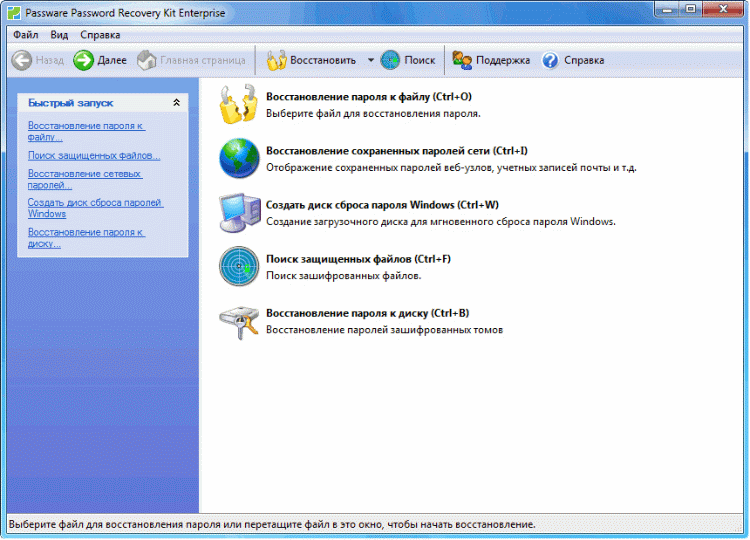Click the Главная страница house icon
Viewport: 750px width, 540px height.
[147, 60]
